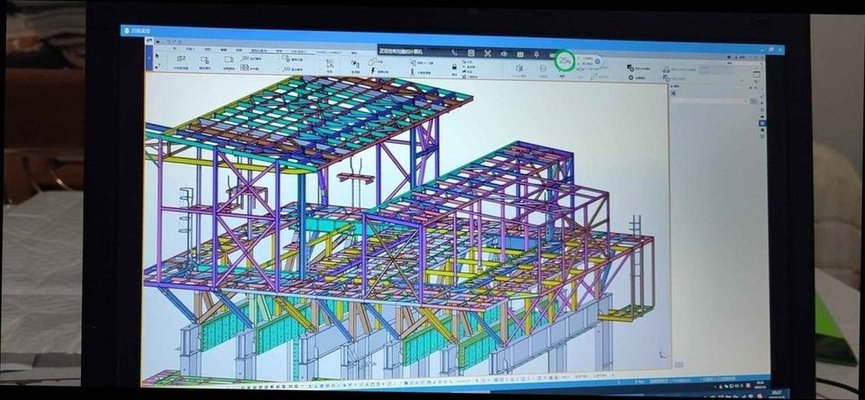The image size is (865, 400).
Task: Click the application icon in the title bar
Action: click(126, 31)
